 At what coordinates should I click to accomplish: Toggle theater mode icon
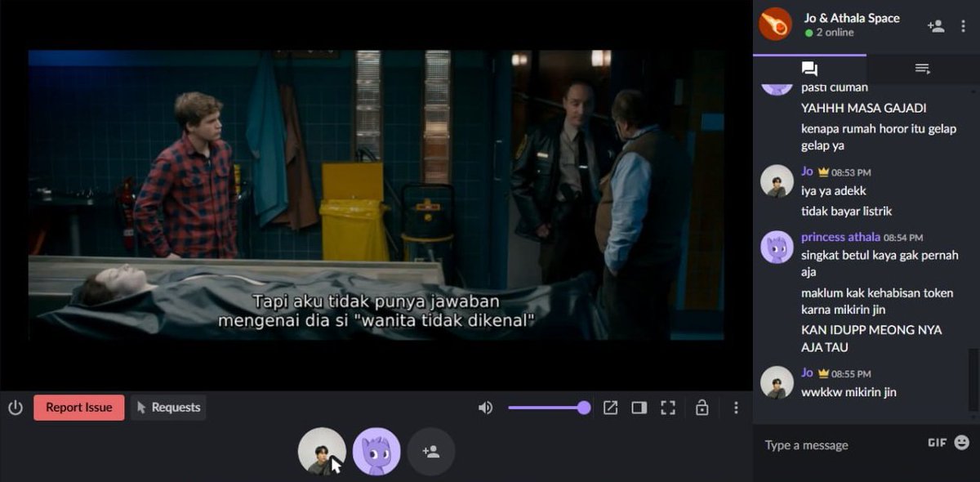pyautogui.click(x=639, y=408)
